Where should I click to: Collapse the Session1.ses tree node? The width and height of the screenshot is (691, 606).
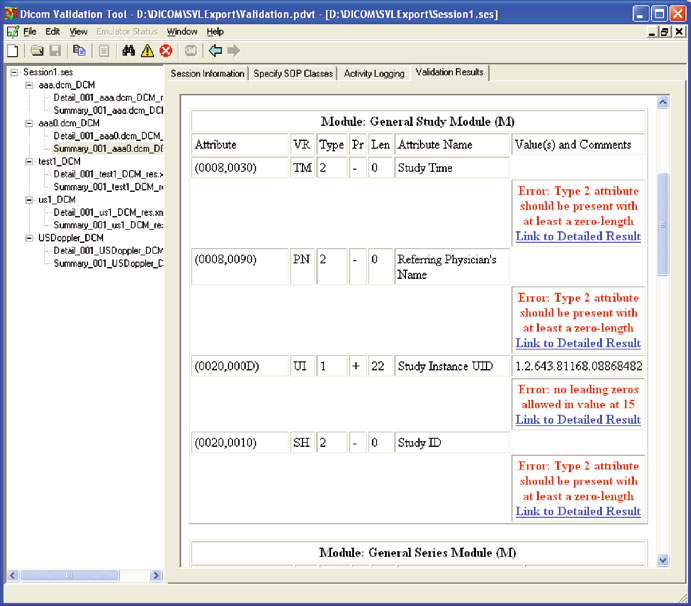(x=13, y=73)
